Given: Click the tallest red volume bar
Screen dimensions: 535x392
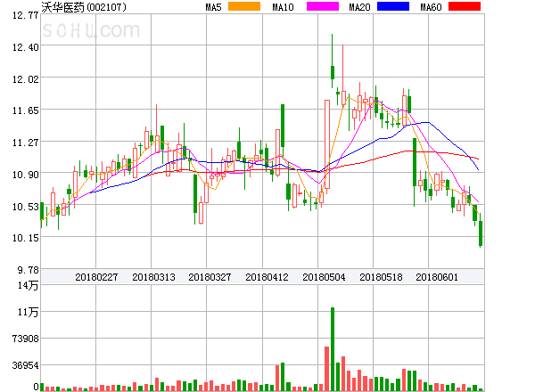Looking at the screenshot, I should [327, 369].
